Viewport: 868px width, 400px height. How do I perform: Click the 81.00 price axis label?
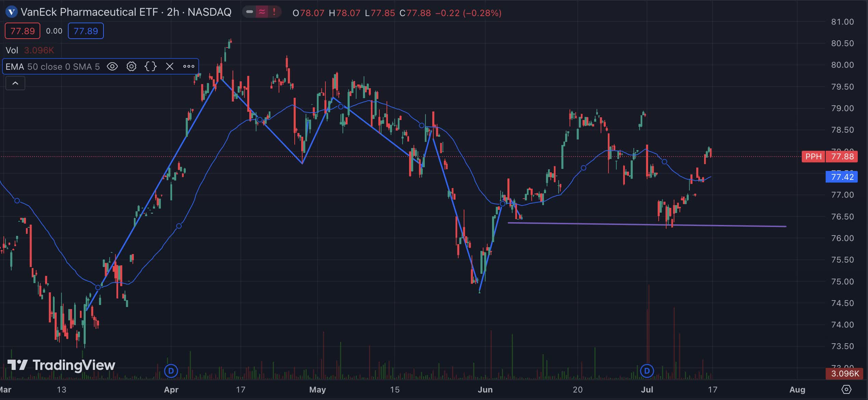point(842,22)
